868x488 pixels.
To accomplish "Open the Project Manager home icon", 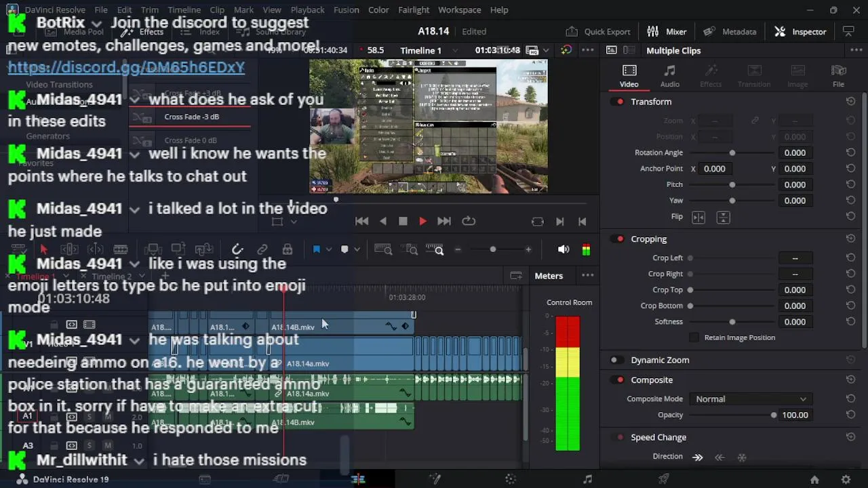I will click(814, 480).
